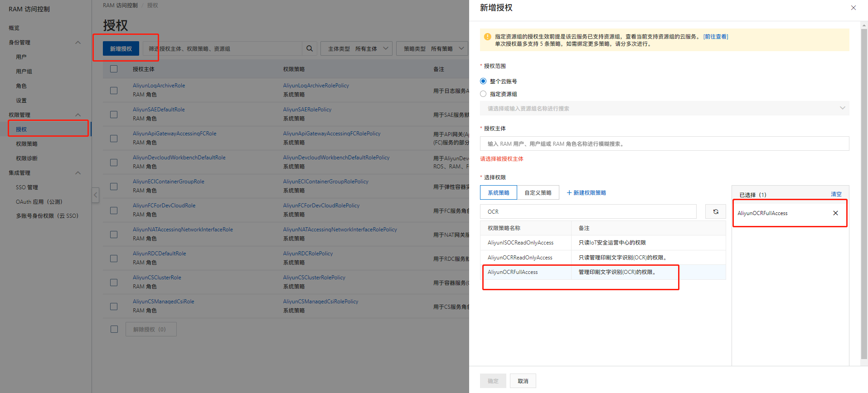This screenshot has height=393, width=868.
Task: Select the AliyunOCRReadOnlyAccess policy row
Action: tap(603, 257)
